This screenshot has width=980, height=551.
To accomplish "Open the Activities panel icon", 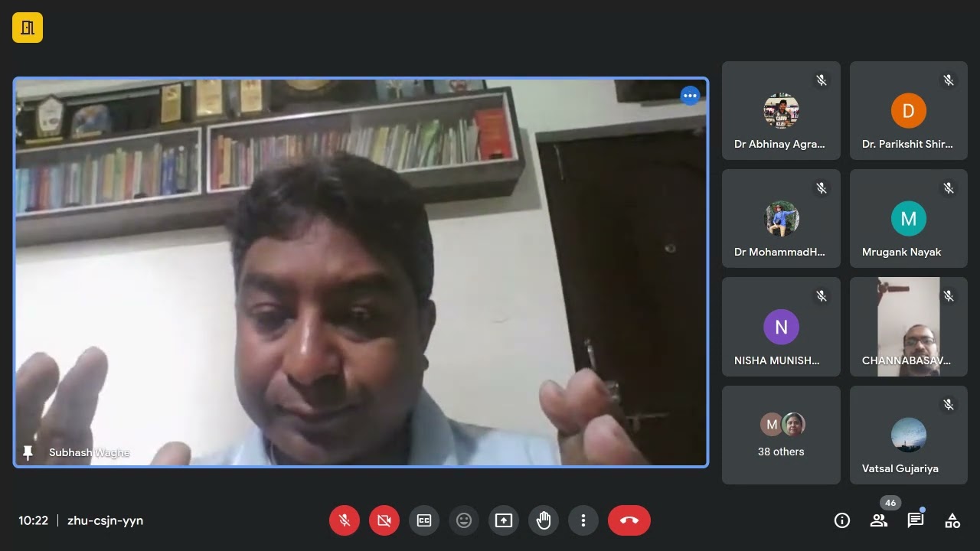I will 952,520.
